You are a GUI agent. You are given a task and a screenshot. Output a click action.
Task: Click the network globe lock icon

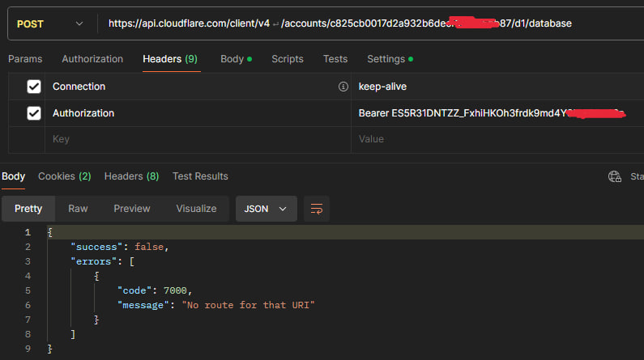pyautogui.click(x=614, y=176)
